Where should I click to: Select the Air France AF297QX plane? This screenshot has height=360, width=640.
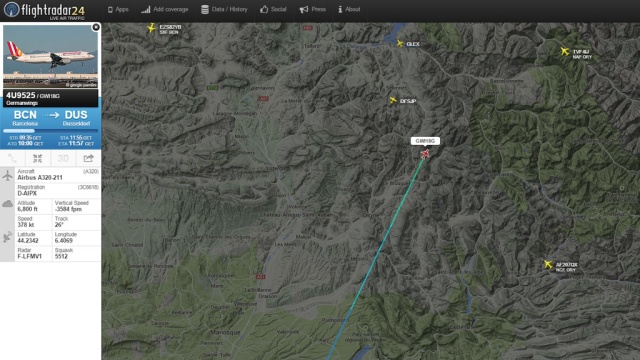548,264
